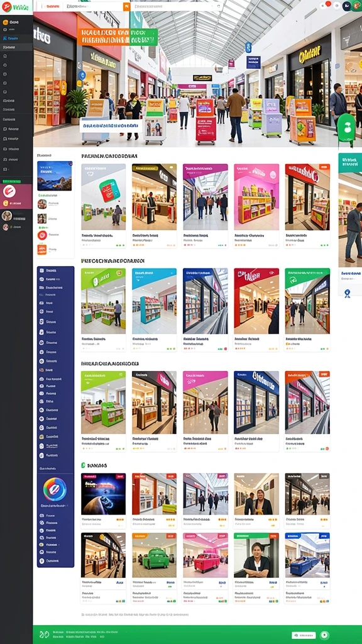
Task: Click the orange search button beside the first search field
Action: (127, 6)
